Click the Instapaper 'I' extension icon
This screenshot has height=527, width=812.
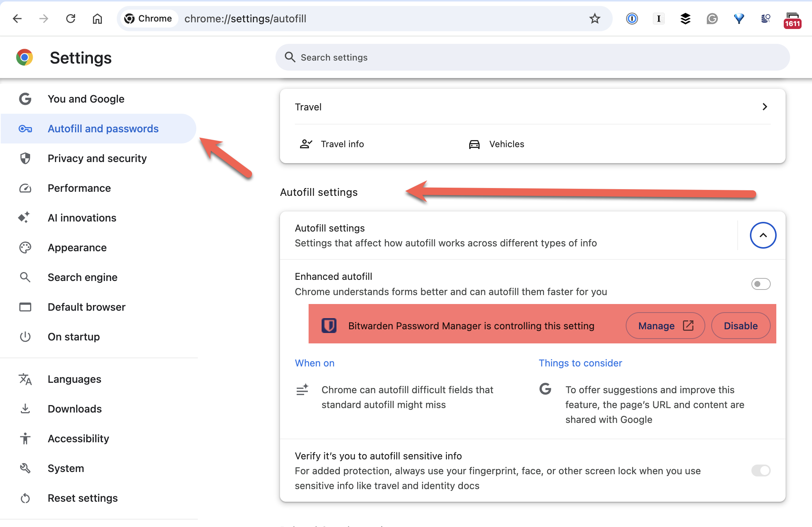(659, 19)
